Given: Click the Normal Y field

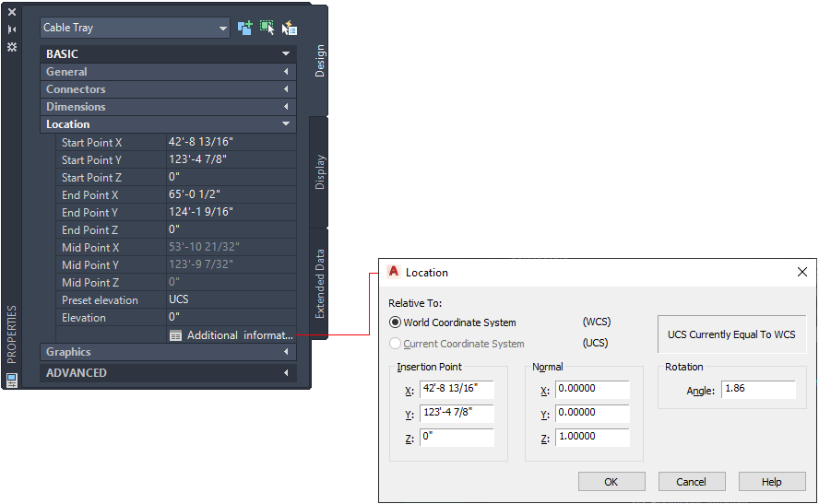Looking at the screenshot, I should (x=592, y=413).
